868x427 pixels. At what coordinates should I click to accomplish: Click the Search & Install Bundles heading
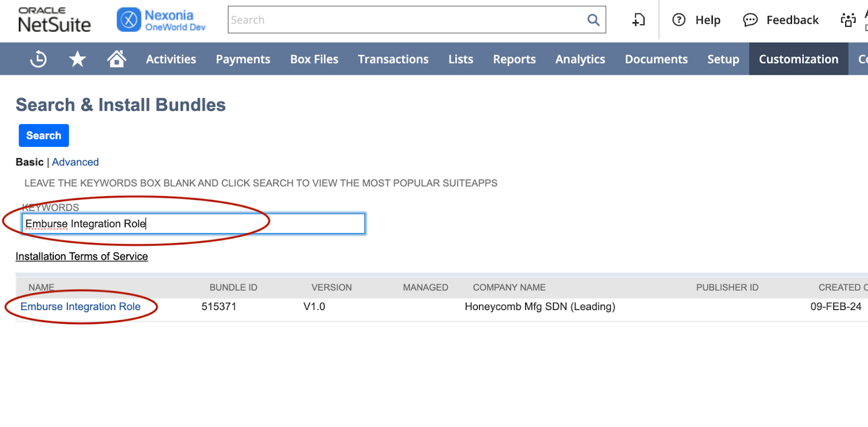pos(120,105)
